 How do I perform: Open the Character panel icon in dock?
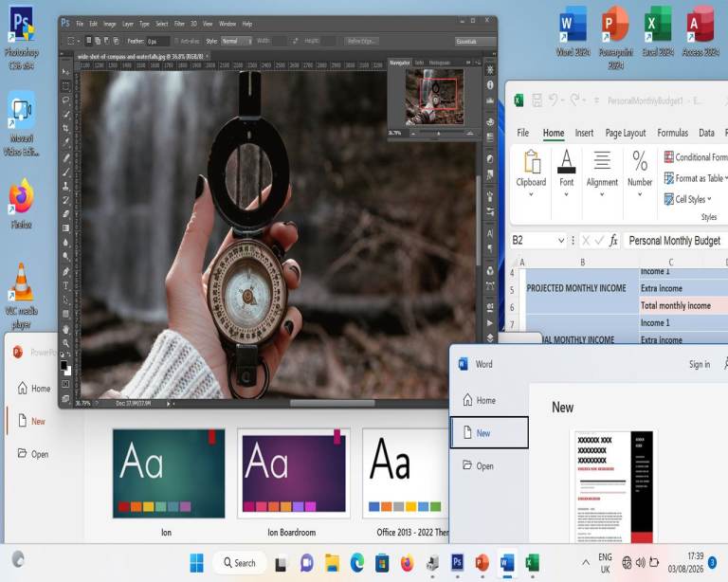490,233
